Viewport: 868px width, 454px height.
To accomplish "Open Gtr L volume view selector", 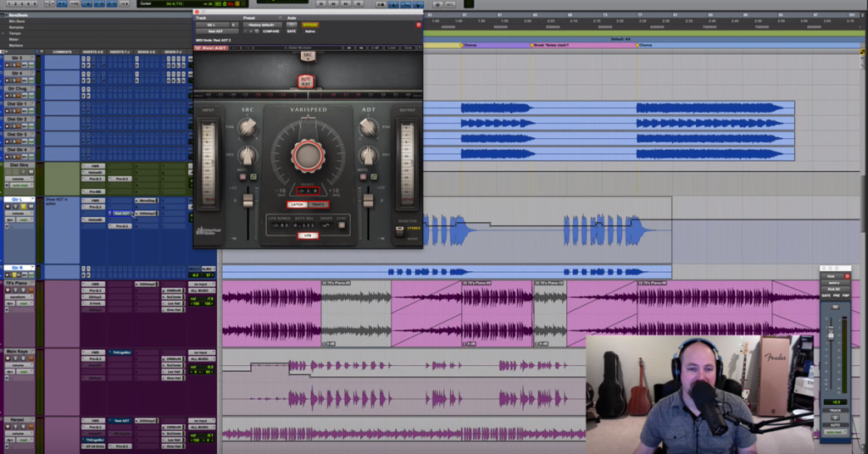I will pos(19,213).
